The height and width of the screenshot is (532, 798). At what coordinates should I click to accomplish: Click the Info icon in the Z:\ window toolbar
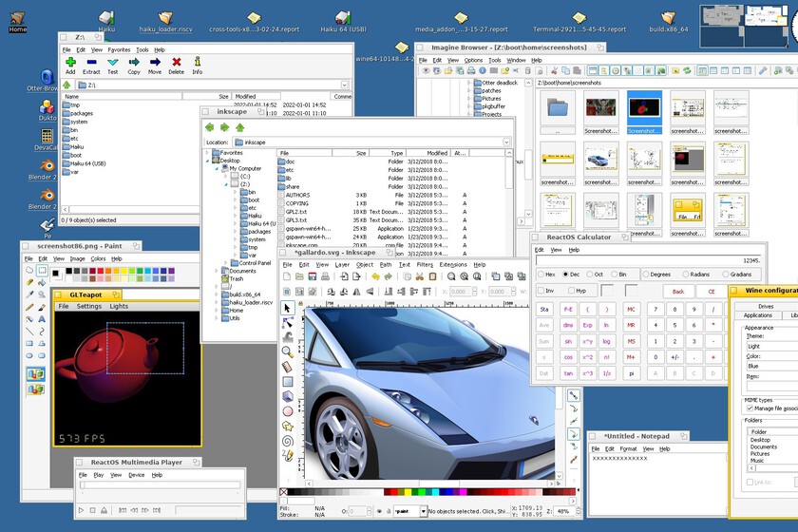point(198,62)
